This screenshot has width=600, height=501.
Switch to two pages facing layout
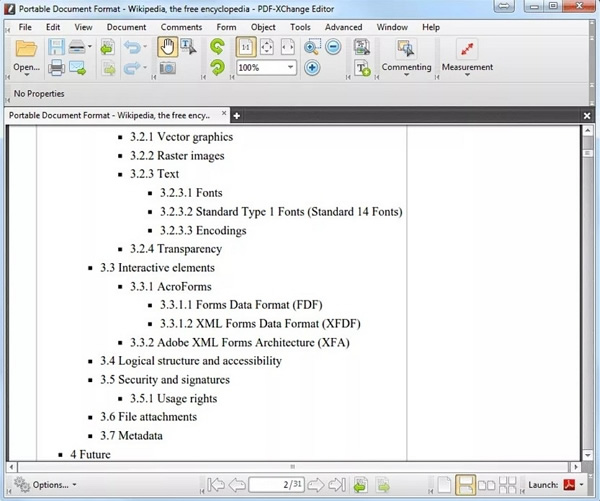(486, 485)
